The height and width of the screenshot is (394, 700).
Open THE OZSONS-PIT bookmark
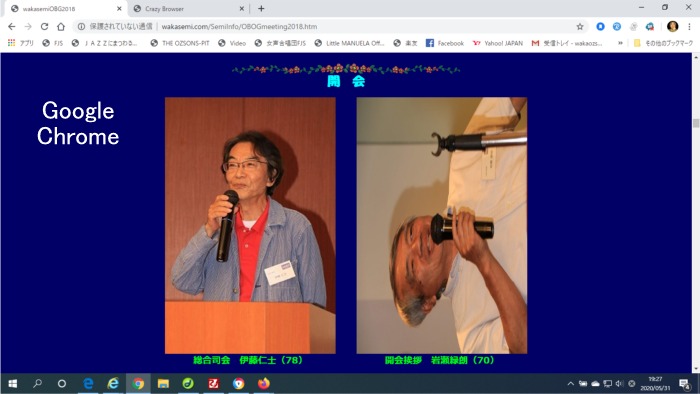click(180, 43)
